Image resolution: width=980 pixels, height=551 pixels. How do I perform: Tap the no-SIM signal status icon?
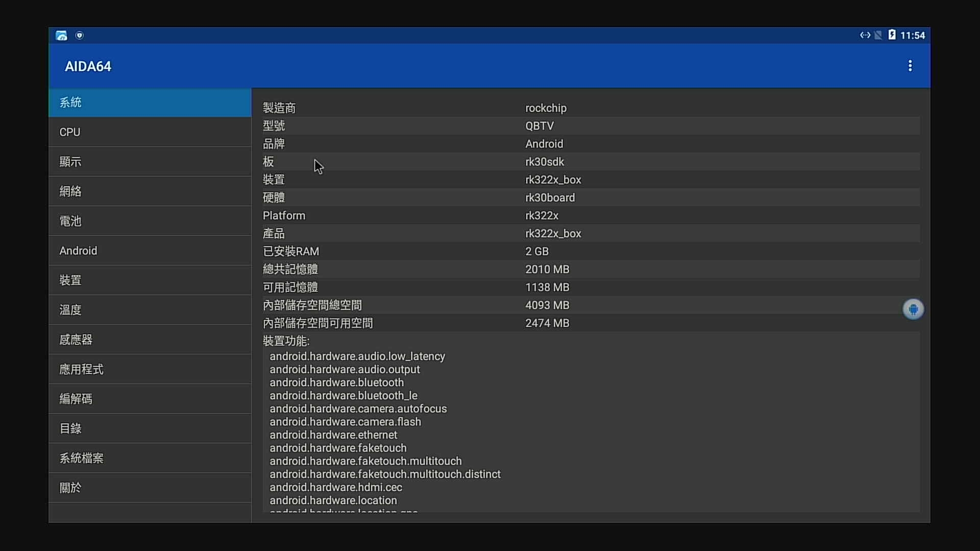pos(878,35)
